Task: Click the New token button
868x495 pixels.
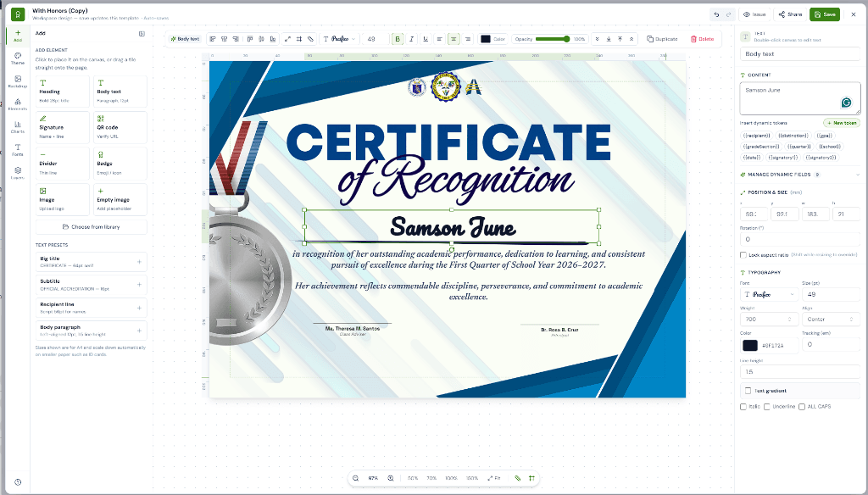Action: (x=842, y=123)
